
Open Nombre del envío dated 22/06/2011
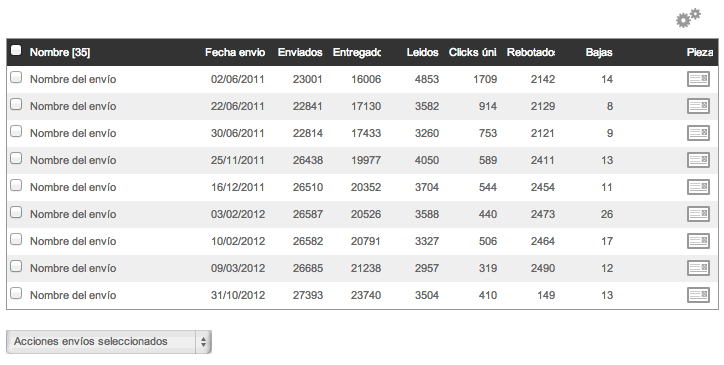coord(73,106)
